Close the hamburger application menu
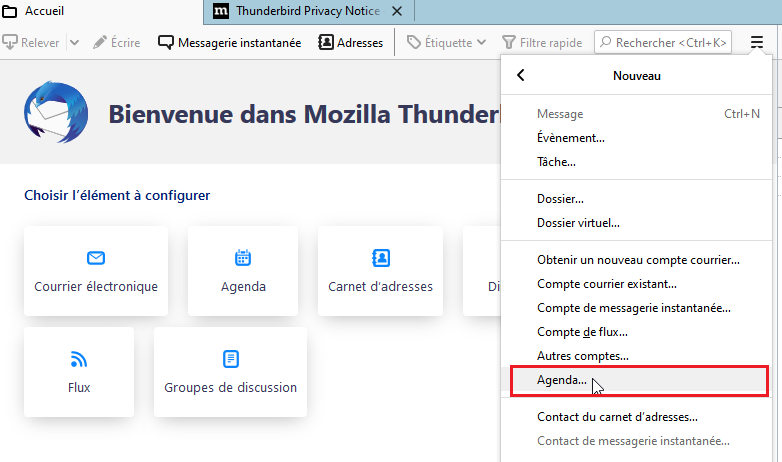This screenshot has width=782, height=462. point(757,43)
